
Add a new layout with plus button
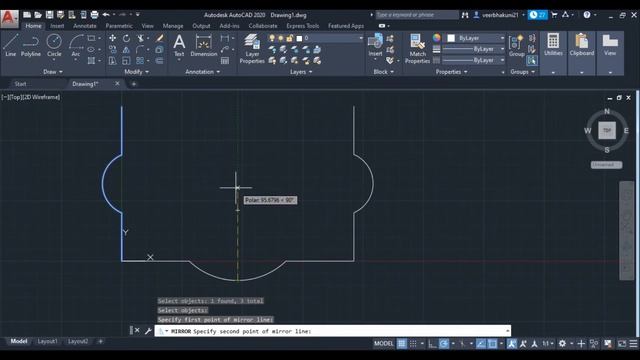click(x=100, y=341)
